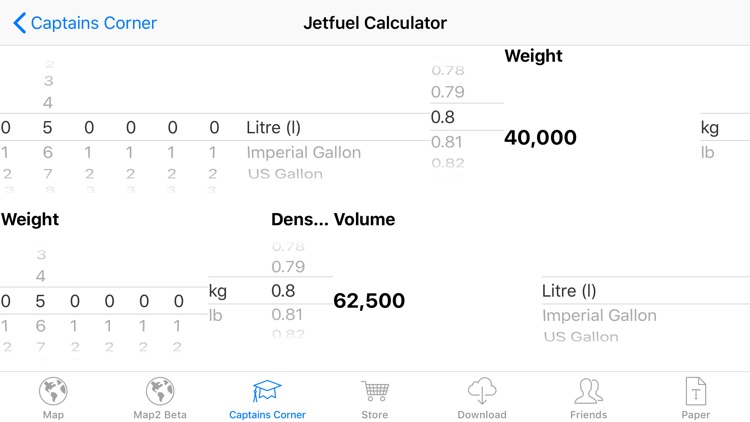This screenshot has height=422, width=750.
Task: Choose lb in top weight unit picker
Action: tap(707, 152)
